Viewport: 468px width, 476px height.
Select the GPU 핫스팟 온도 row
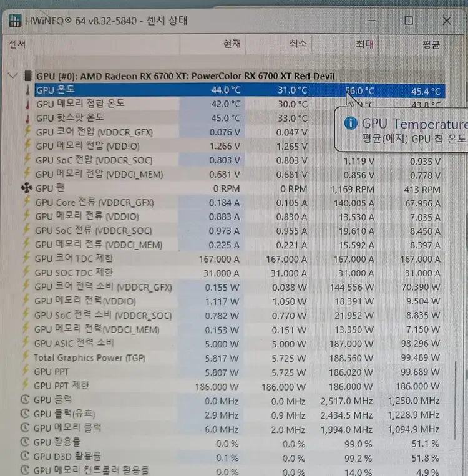coord(240,118)
